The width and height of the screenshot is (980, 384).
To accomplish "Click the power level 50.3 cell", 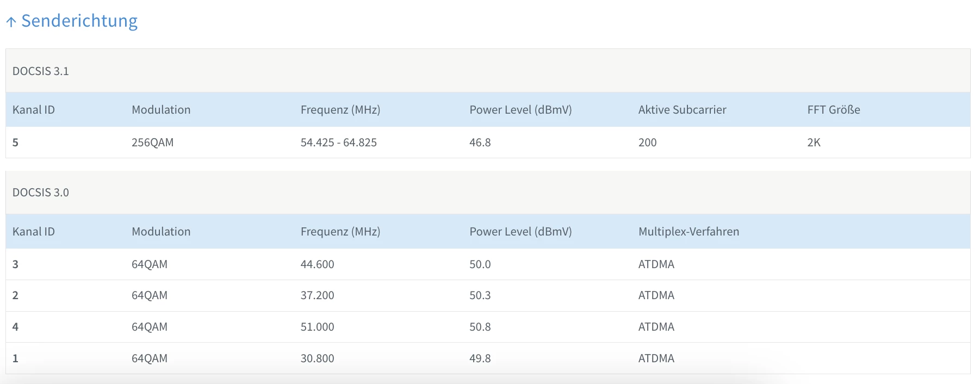I will pyautogui.click(x=480, y=295).
